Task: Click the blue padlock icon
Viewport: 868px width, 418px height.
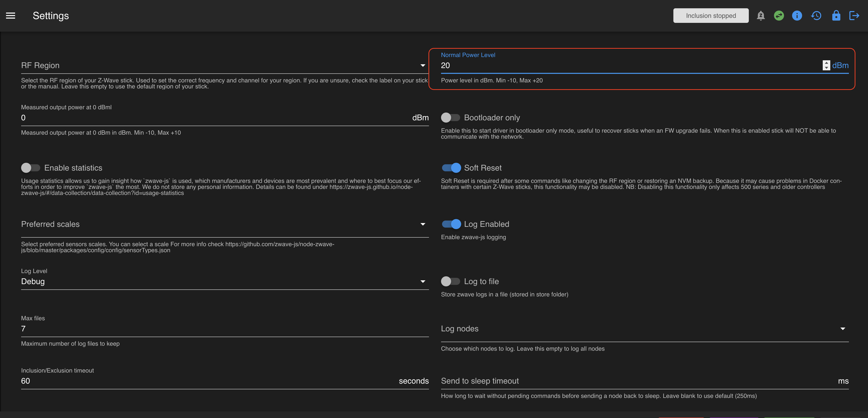Action: tap(836, 16)
